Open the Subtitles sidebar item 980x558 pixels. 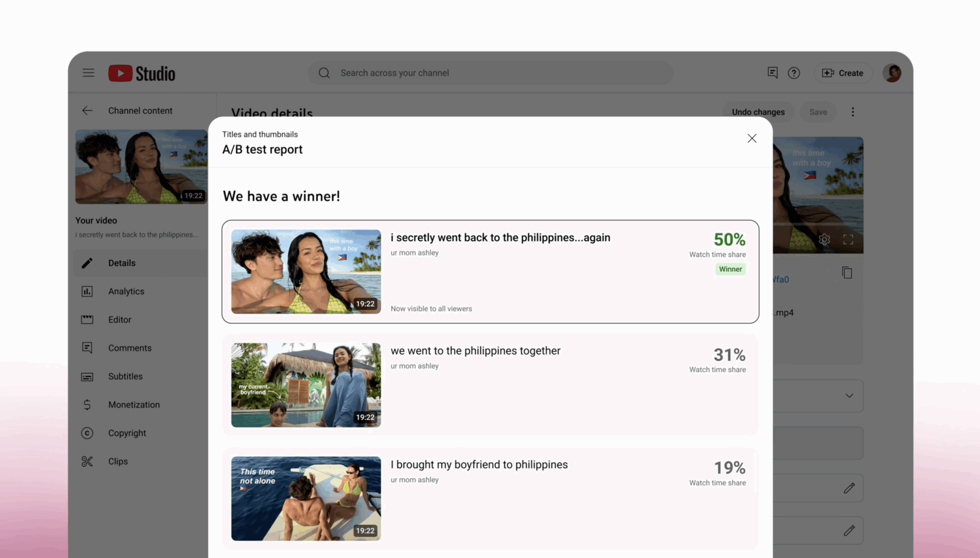[x=125, y=376]
